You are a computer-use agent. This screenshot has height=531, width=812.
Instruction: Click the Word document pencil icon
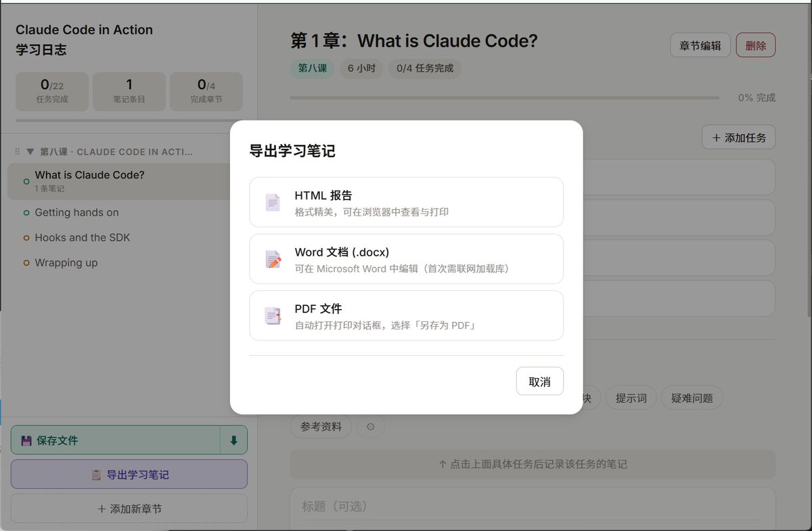click(273, 259)
